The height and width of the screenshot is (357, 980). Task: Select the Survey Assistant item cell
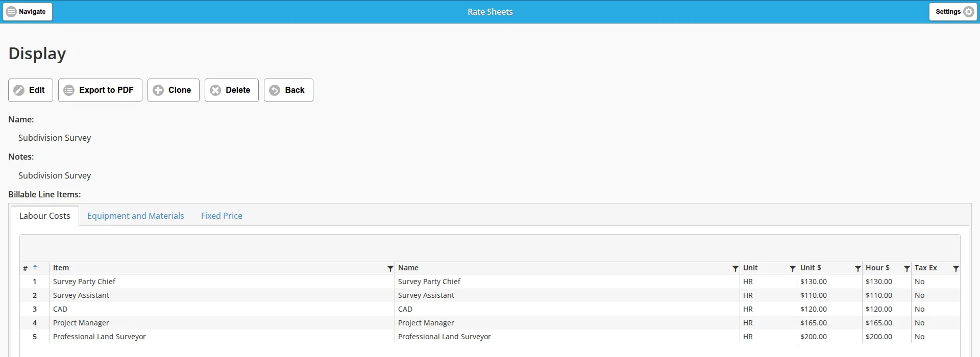point(222,295)
